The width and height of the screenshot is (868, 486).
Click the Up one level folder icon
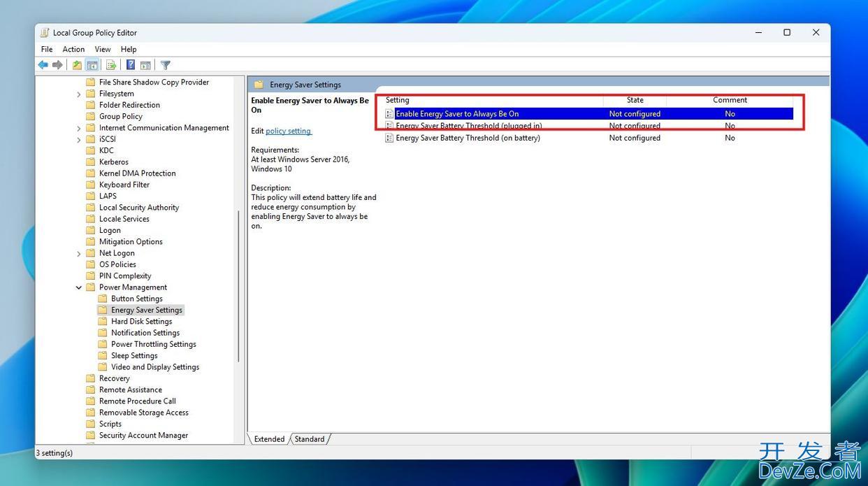tap(77, 65)
